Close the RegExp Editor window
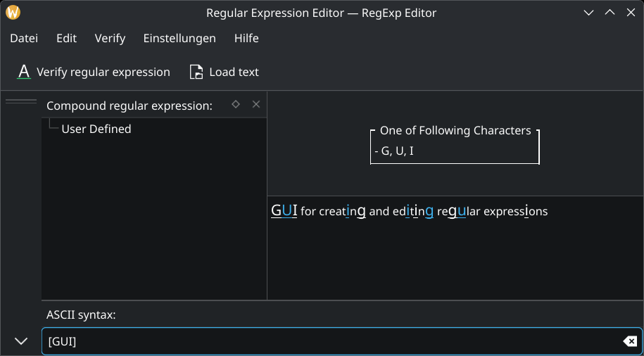This screenshot has height=356, width=644. click(630, 13)
